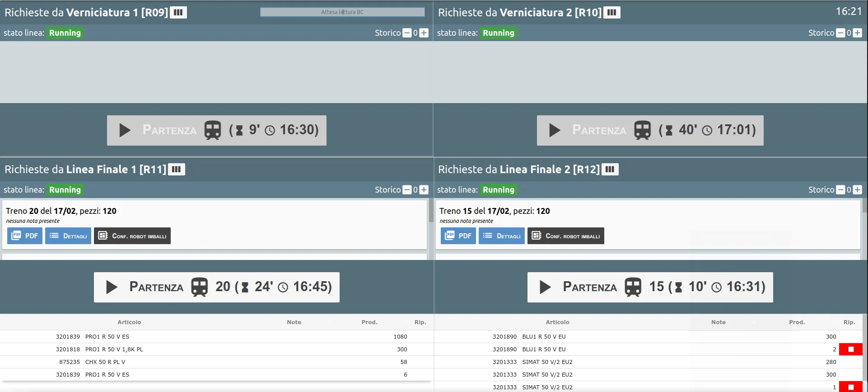Click the Attesa lettura BC input field

(x=342, y=12)
